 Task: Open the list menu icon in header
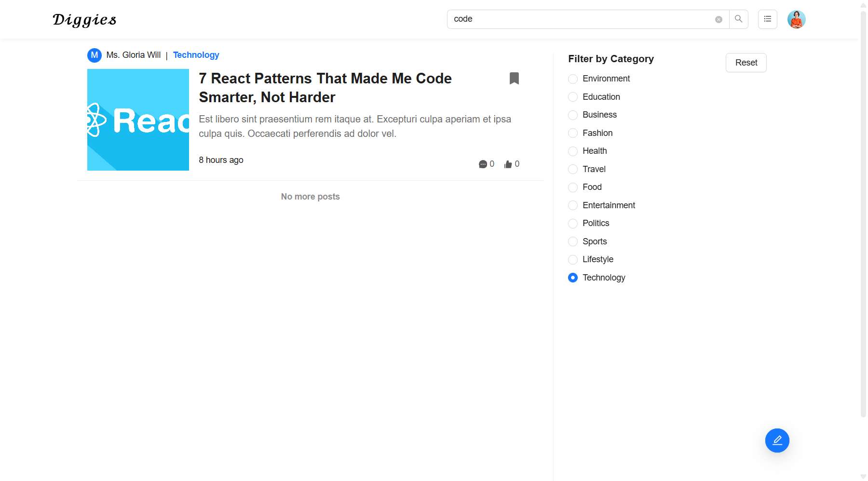(767, 19)
